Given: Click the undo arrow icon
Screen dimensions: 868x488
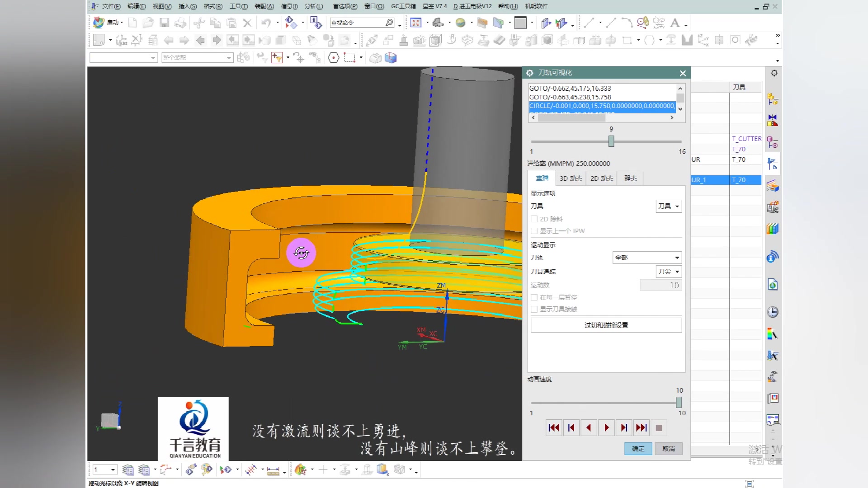Looking at the screenshot, I should tap(266, 23).
